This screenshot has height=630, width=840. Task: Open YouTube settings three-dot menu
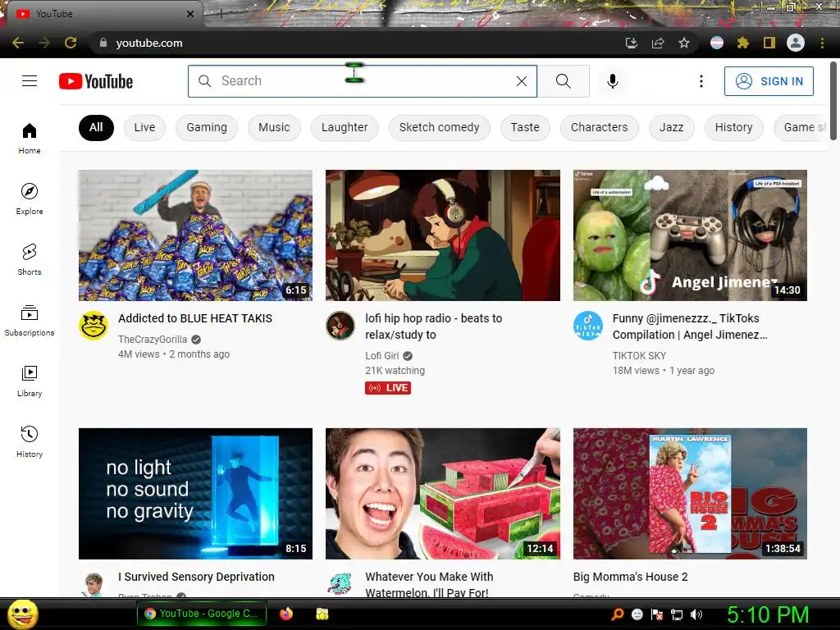[701, 81]
